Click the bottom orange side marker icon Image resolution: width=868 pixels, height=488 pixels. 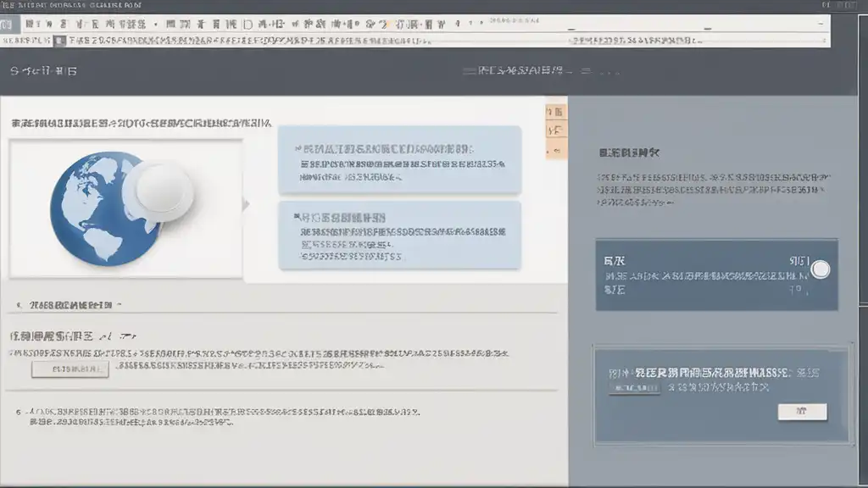(x=556, y=149)
